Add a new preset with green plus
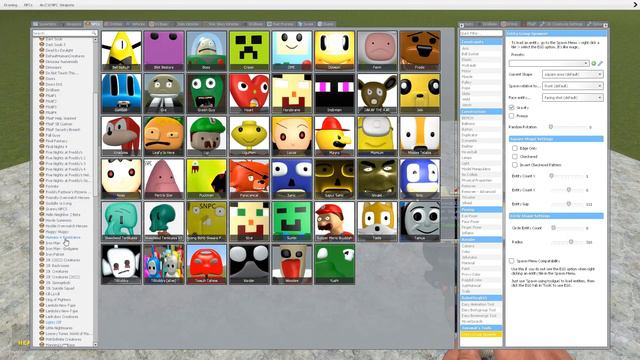The image size is (640, 360). 594,63
